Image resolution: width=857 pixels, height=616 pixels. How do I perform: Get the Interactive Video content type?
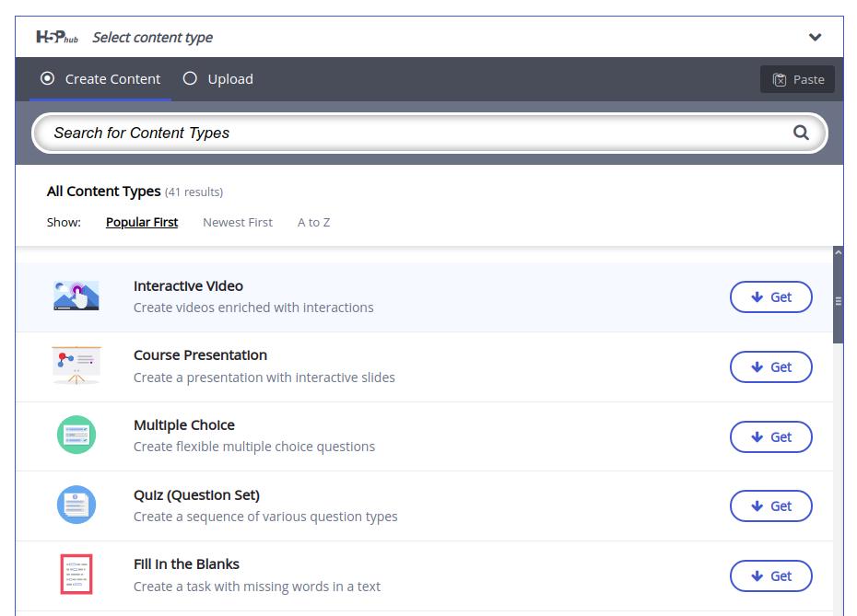coord(770,296)
